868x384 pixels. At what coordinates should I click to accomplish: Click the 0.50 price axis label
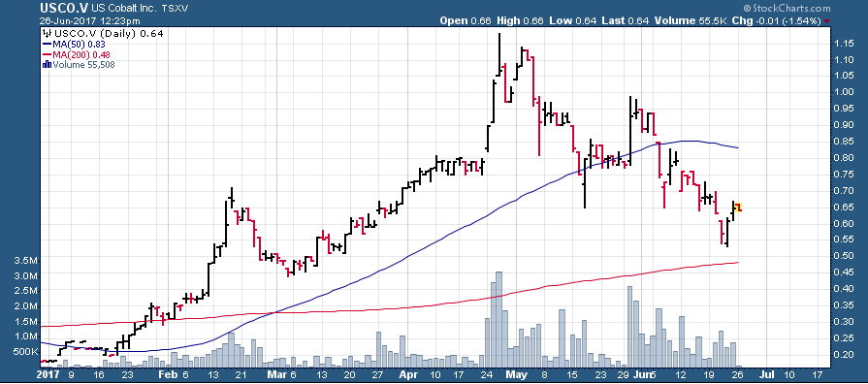tap(844, 256)
